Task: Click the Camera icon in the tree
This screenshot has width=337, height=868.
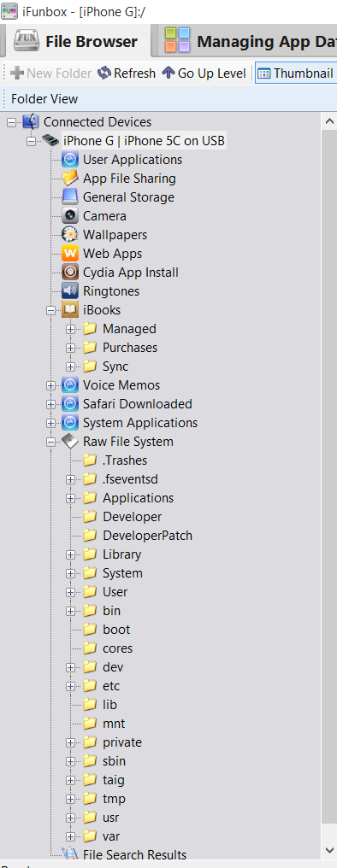Action: tap(70, 216)
